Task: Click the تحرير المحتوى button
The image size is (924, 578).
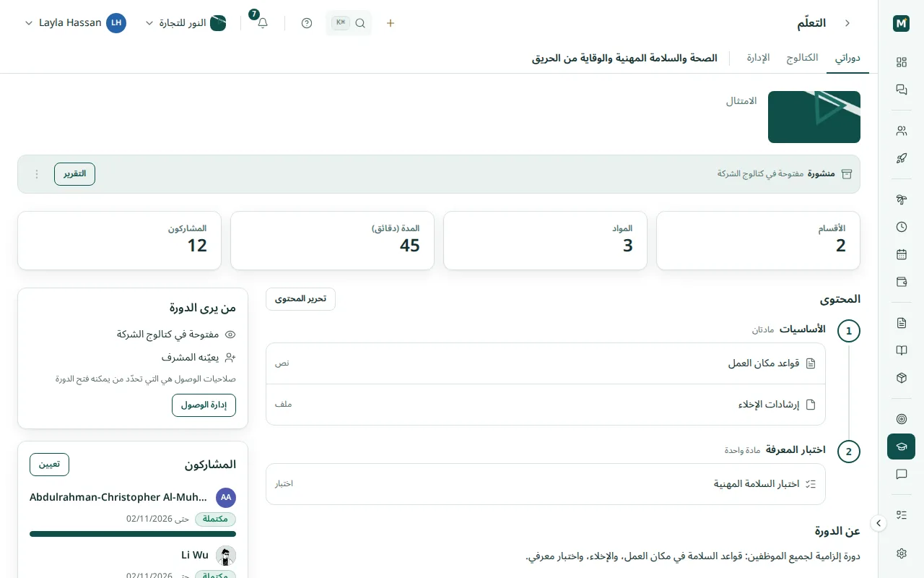Action: point(300,299)
